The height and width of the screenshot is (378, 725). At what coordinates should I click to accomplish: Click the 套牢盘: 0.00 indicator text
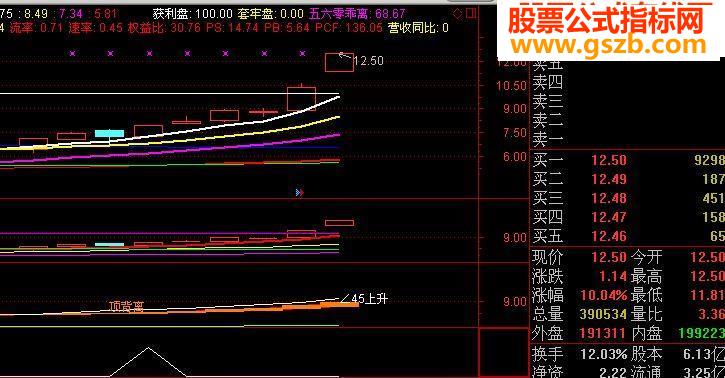click(270, 14)
